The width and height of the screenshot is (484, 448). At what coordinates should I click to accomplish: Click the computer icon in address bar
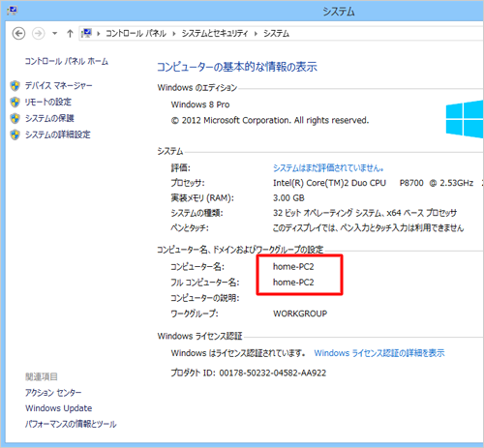tap(86, 33)
